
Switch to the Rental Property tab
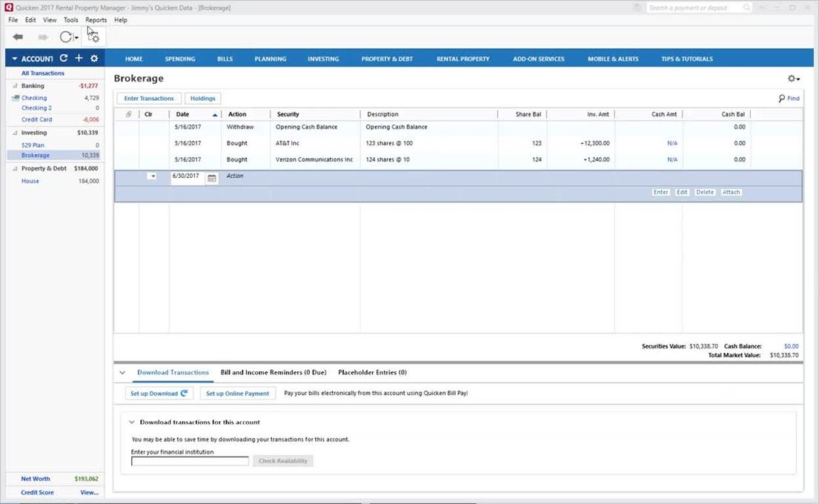click(x=462, y=59)
